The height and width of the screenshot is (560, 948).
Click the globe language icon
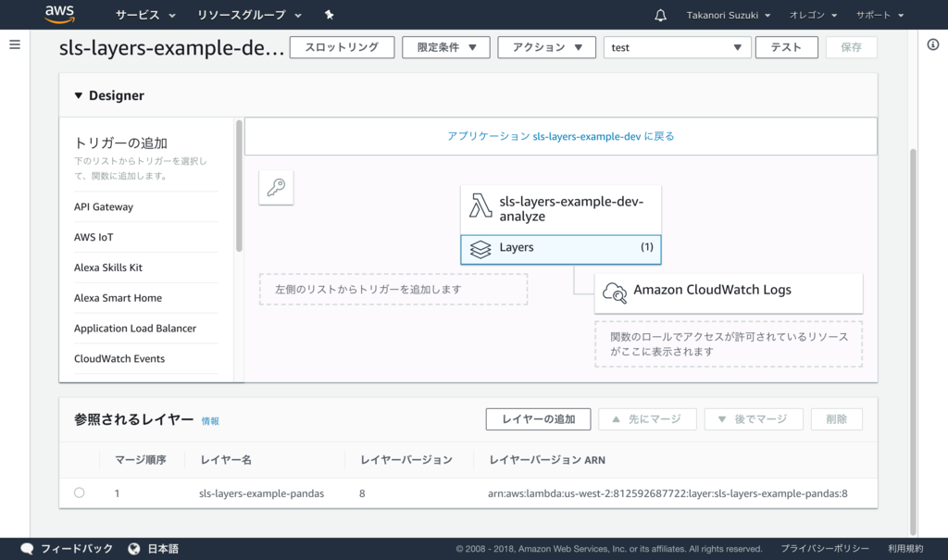point(133,549)
